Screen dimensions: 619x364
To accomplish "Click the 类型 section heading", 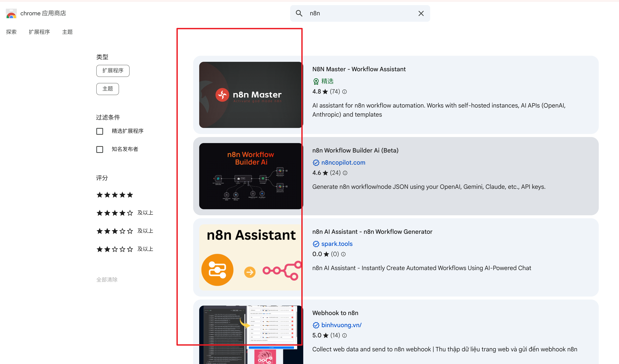I will (x=102, y=57).
